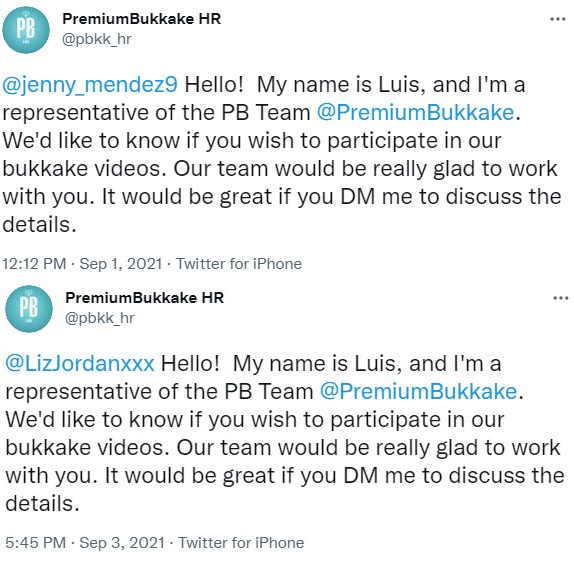Open the second tweet's three-dot more menu
The height and width of the screenshot is (563, 574).
click(560, 298)
